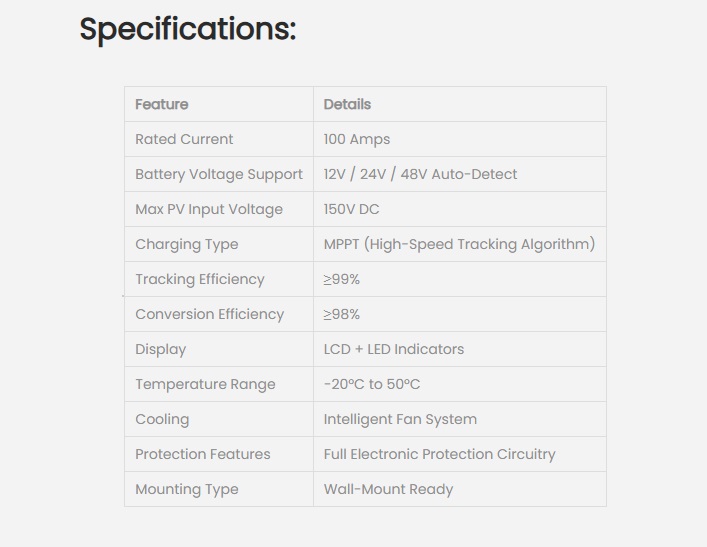Click Tracking Efficiency label
707x547 pixels.
(200, 279)
